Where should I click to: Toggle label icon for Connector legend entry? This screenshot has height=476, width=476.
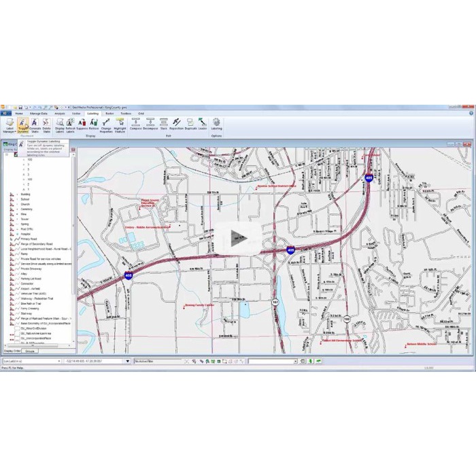pyautogui.click(x=12, y=284)
